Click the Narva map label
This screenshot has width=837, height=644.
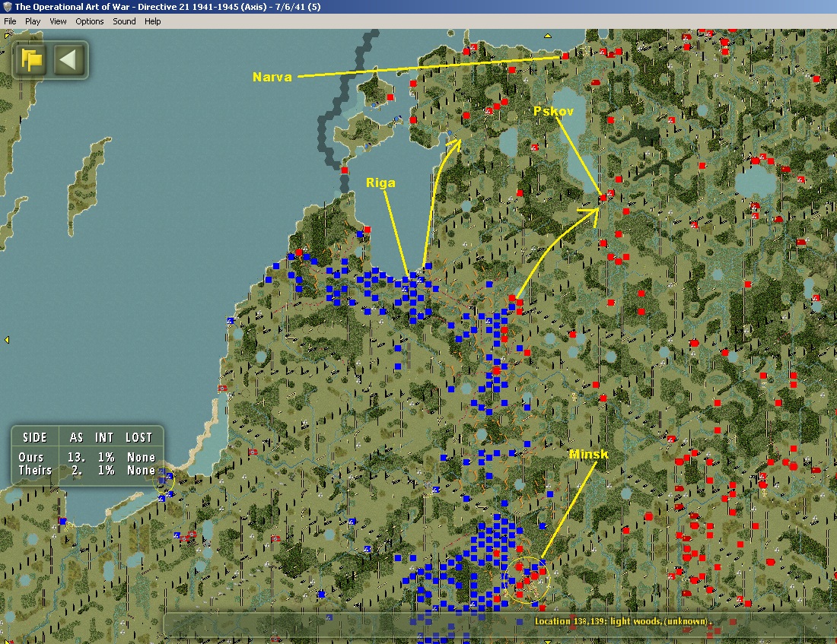coord(272,77)
